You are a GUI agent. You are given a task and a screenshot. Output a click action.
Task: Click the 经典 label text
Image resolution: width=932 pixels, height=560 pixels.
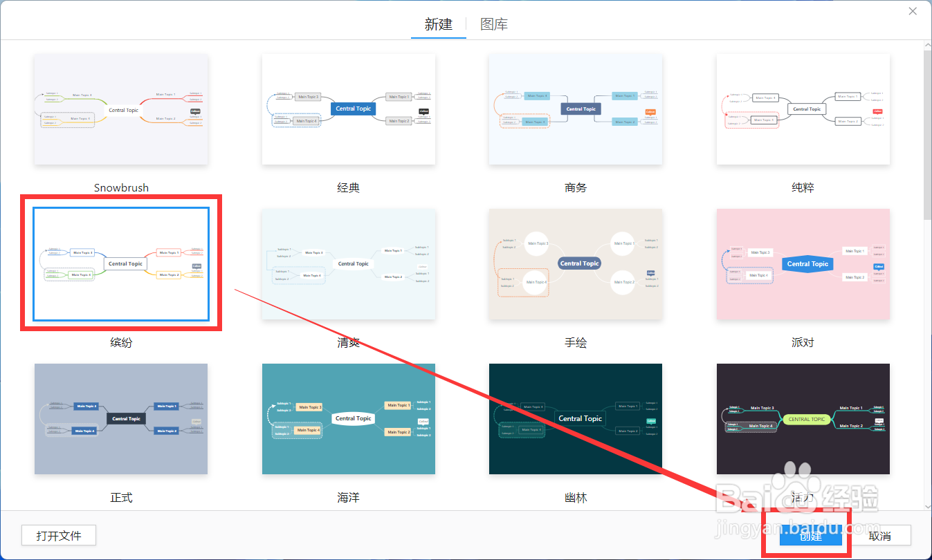point(349,187)
